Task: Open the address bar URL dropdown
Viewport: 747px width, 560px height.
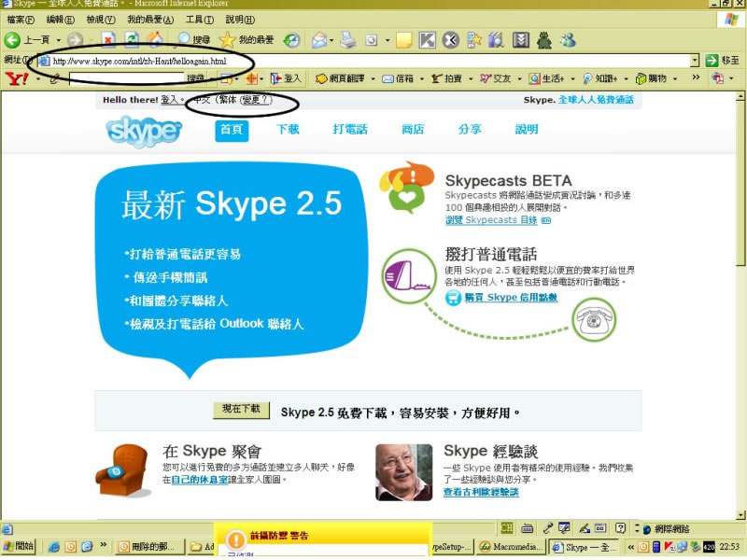Action: pos(695,61)
